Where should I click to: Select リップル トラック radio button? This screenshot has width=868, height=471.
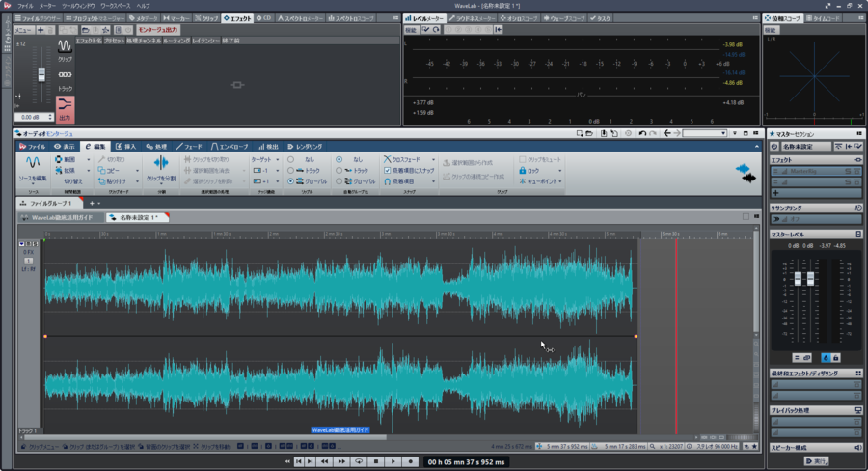click(290, 171)
